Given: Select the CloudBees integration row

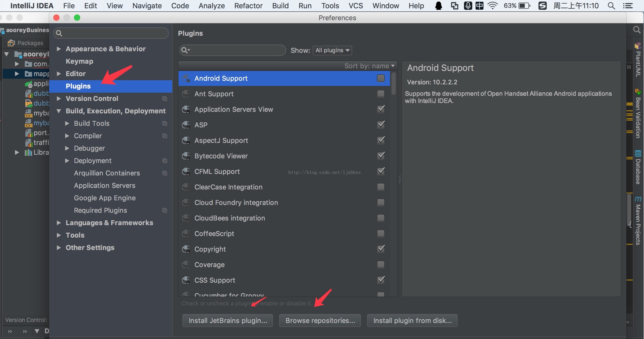Looking at the screenshot, I should (284, 218).
